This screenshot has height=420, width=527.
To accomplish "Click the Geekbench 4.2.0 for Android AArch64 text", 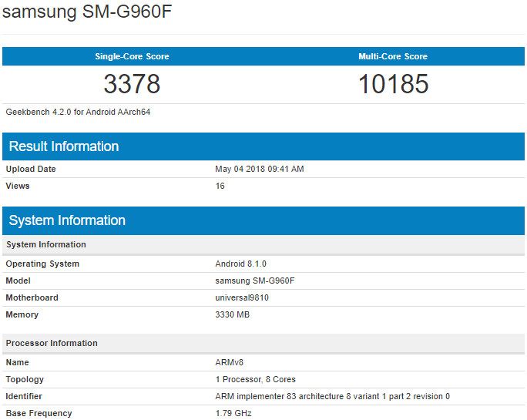I will (76, 112).
